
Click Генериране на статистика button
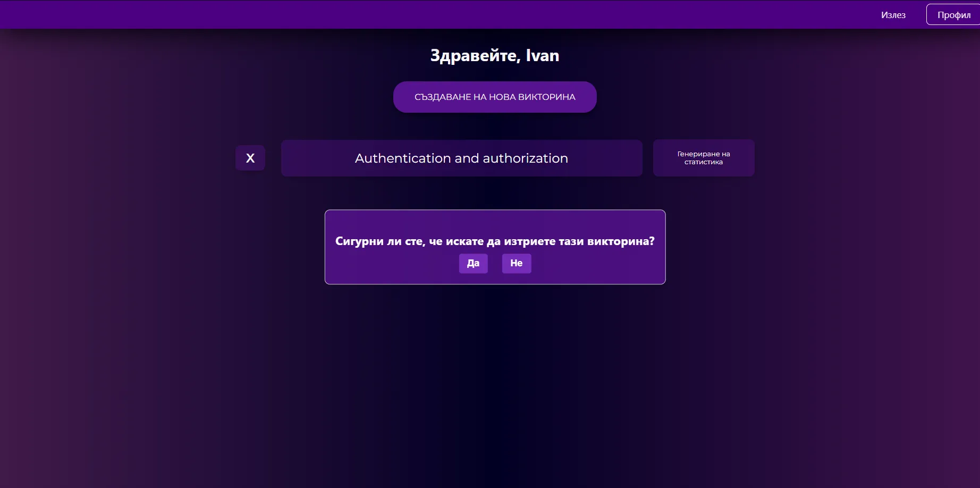704,158
